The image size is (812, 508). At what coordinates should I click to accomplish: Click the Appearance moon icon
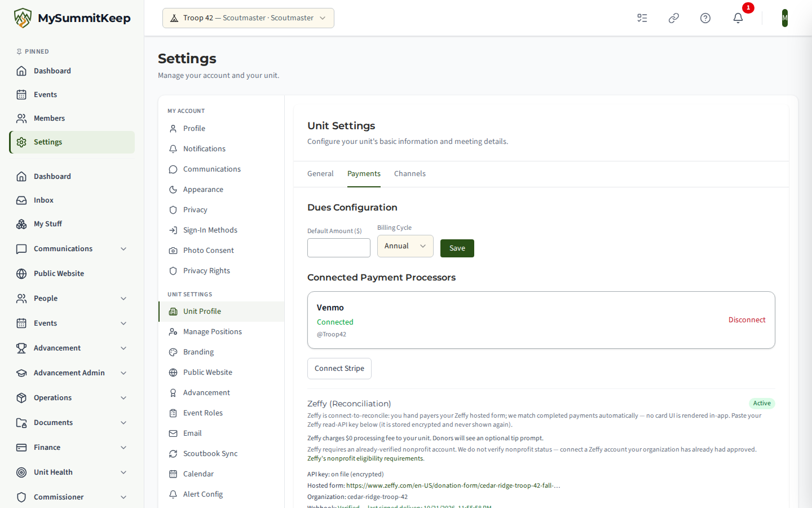pos(173,190)
